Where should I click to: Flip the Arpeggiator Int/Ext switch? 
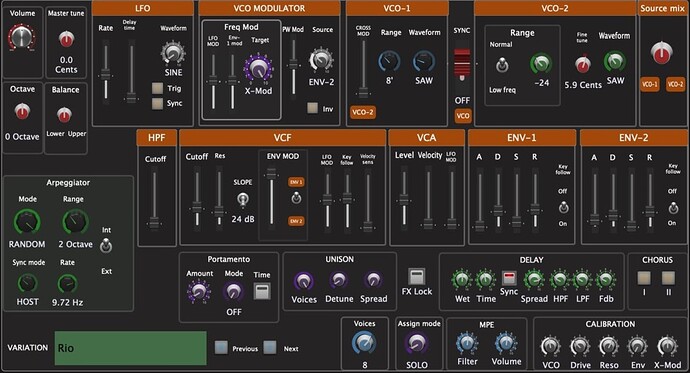coord(106,246)
